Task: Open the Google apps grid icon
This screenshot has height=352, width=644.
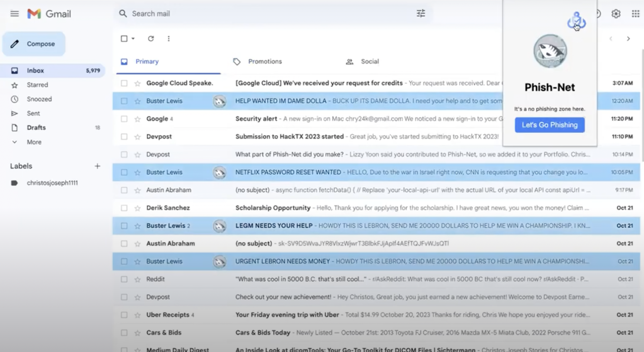Action: (x=635, y=14)
